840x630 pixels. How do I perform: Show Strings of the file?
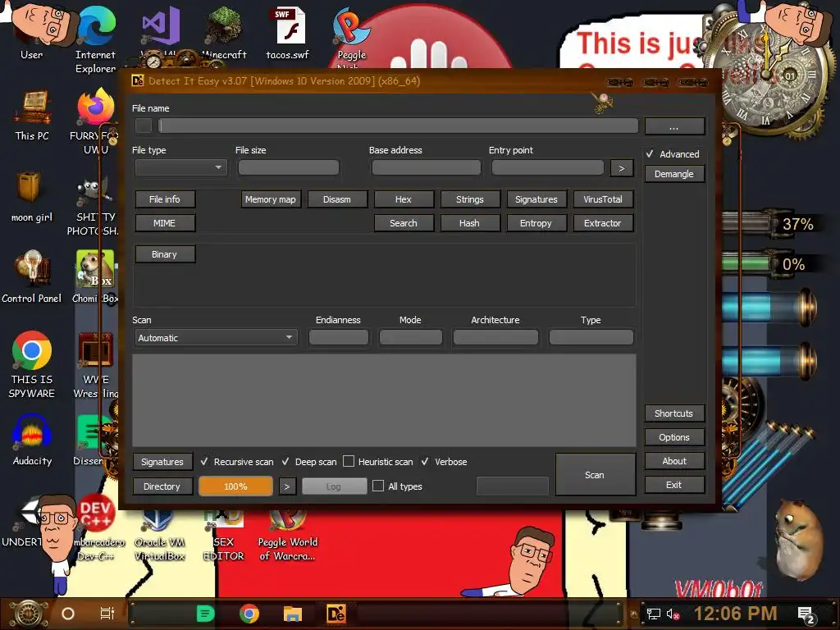pos(470,199)
